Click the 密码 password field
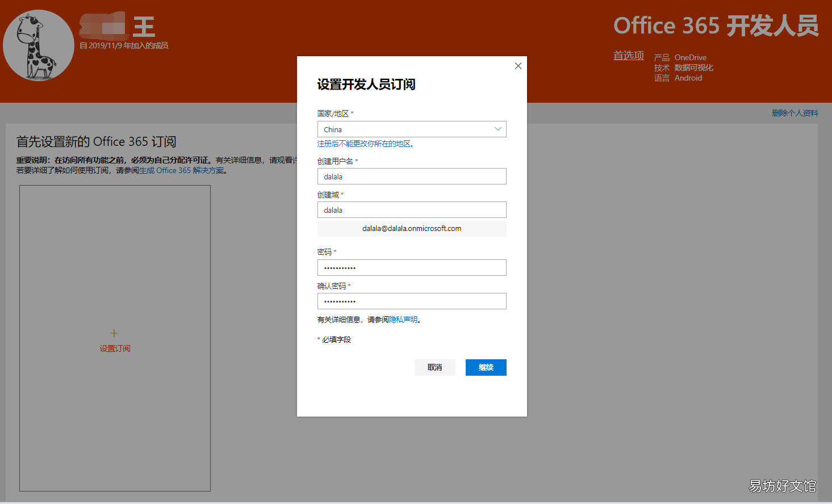The width and height of the screenshot is (832, 504). pos(412,268)
